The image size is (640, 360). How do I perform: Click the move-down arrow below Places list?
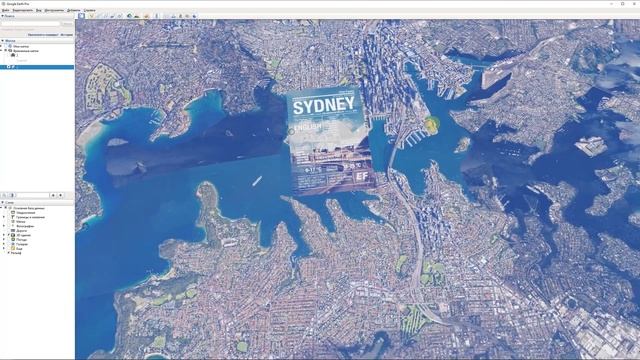click(x=61, y=196)
